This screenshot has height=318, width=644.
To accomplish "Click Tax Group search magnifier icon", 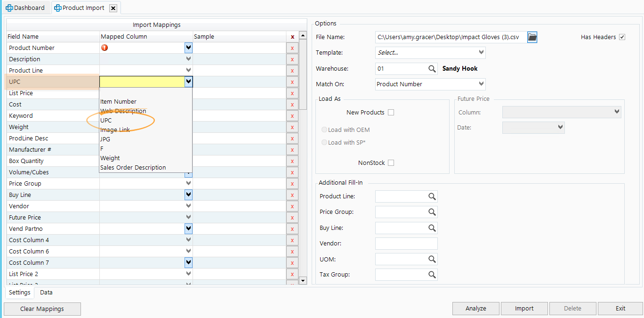I will coord(432,275).
